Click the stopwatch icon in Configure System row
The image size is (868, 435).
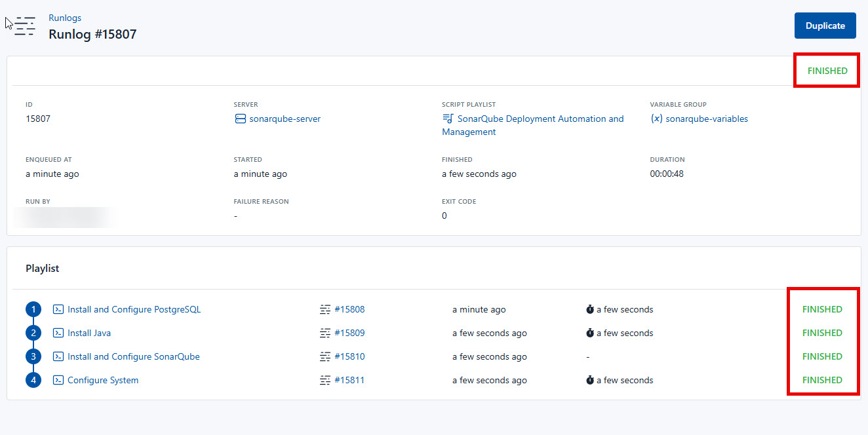590,380
